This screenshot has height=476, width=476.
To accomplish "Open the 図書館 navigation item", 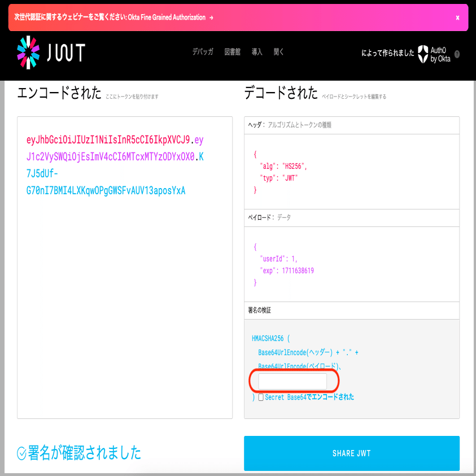I will pyautogui.click(x=233, y=51).
